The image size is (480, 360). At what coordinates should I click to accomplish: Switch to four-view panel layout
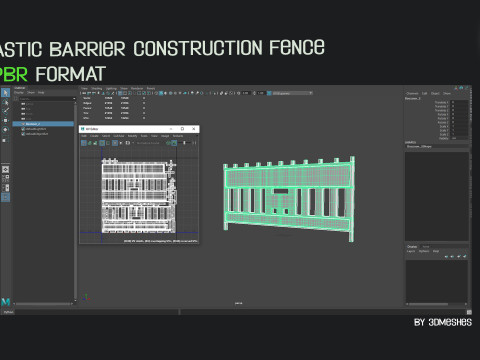[6, 179]
